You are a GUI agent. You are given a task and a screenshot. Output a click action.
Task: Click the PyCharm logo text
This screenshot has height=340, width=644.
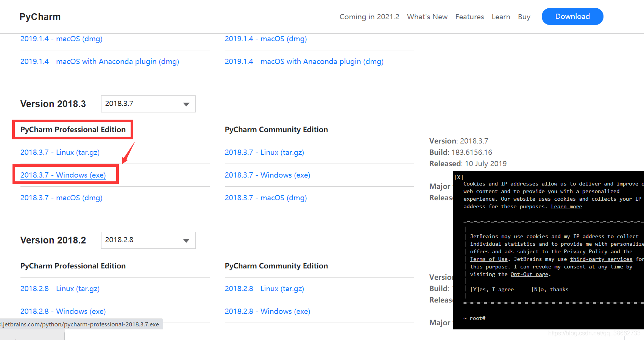[x=40, y=17]
